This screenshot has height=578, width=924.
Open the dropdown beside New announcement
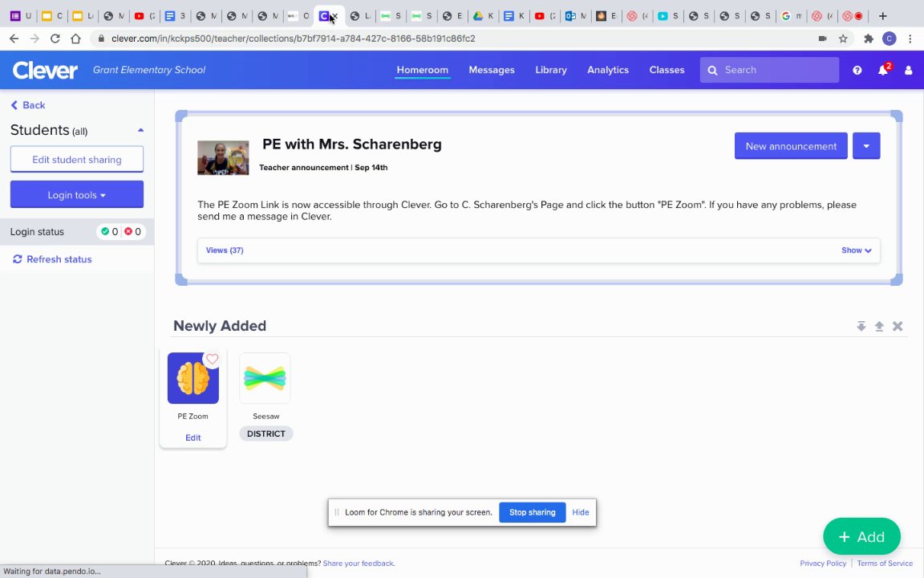pyautogui.click(x=866, y=145)
